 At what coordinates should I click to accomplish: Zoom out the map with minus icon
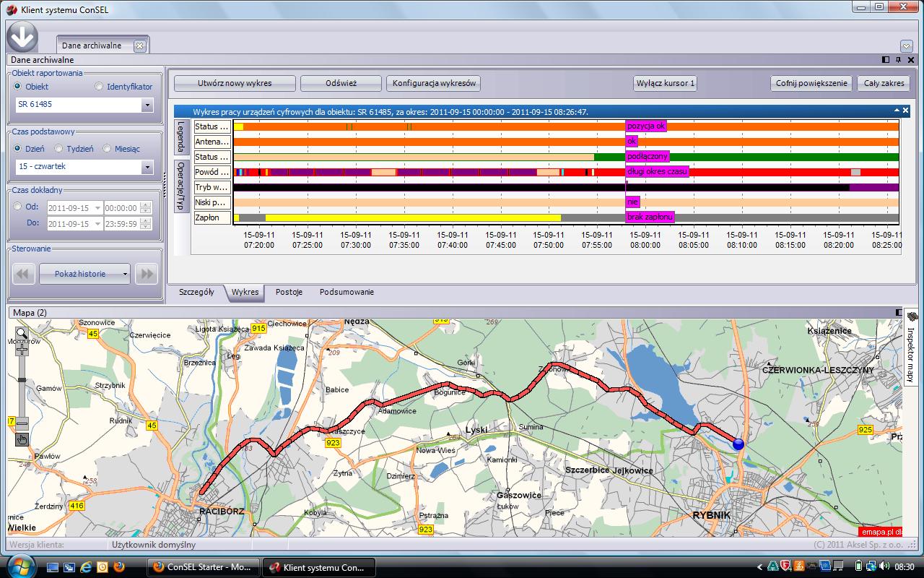click(22, 424)
